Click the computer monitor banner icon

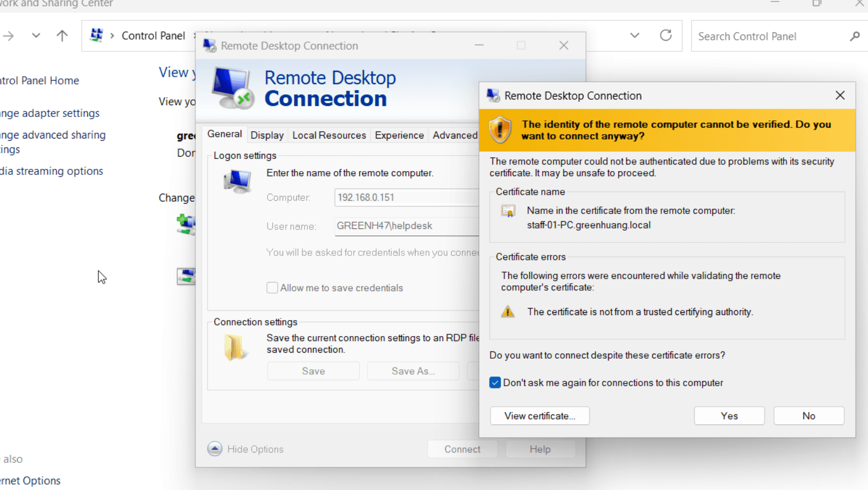click(233, 88)
